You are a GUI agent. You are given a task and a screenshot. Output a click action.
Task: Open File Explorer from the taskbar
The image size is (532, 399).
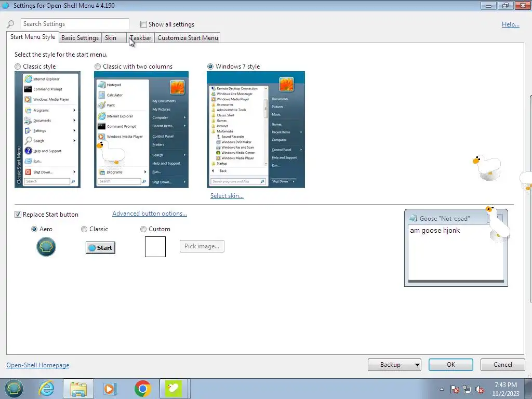(x=78, y=389)
